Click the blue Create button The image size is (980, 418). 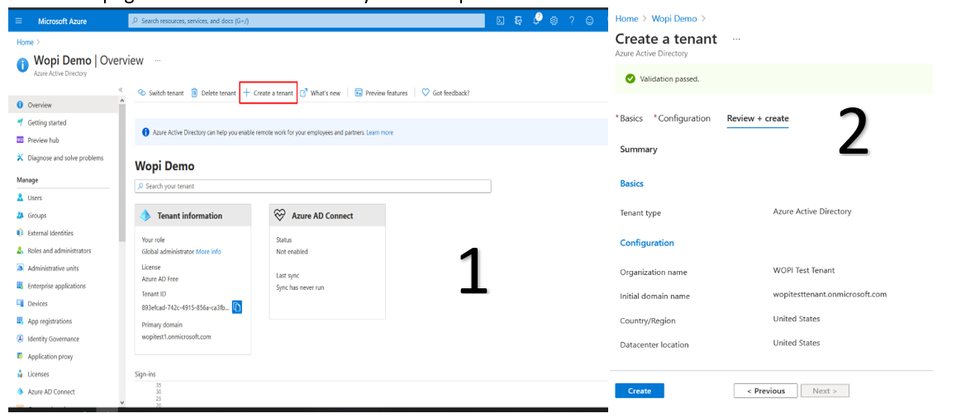click(640, 391)
